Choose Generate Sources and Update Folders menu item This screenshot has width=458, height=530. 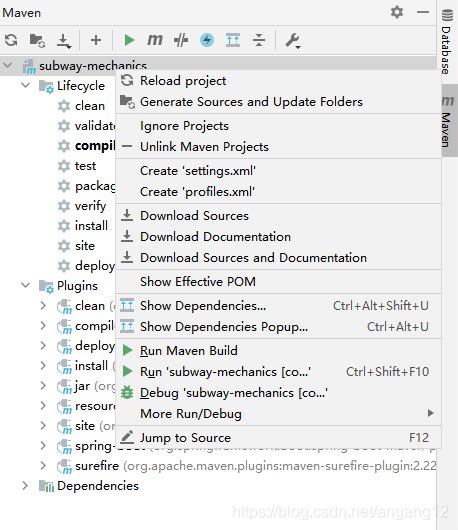coord(278,102)
